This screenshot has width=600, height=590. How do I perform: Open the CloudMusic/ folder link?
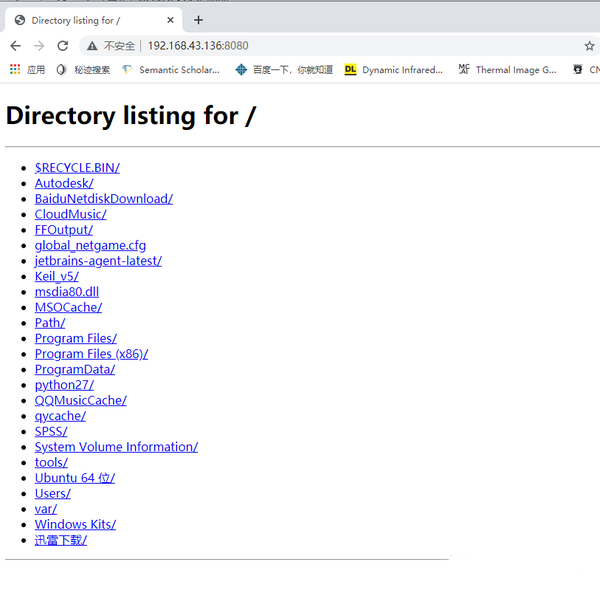[70, 214]
